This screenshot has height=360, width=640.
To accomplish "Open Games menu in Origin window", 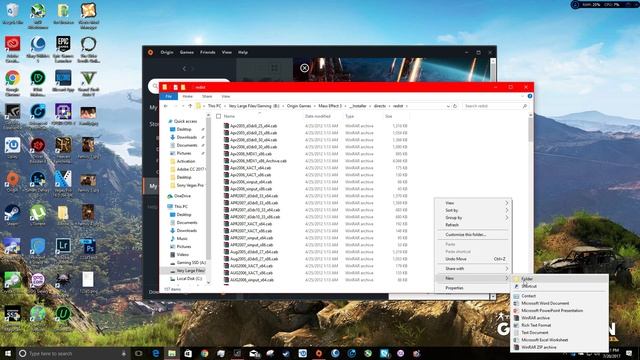I will 187,52.
